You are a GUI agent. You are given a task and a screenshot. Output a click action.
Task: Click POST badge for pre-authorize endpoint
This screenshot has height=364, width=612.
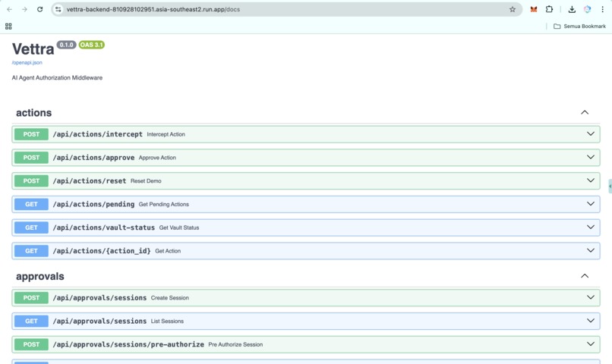(x=31, y=344)
